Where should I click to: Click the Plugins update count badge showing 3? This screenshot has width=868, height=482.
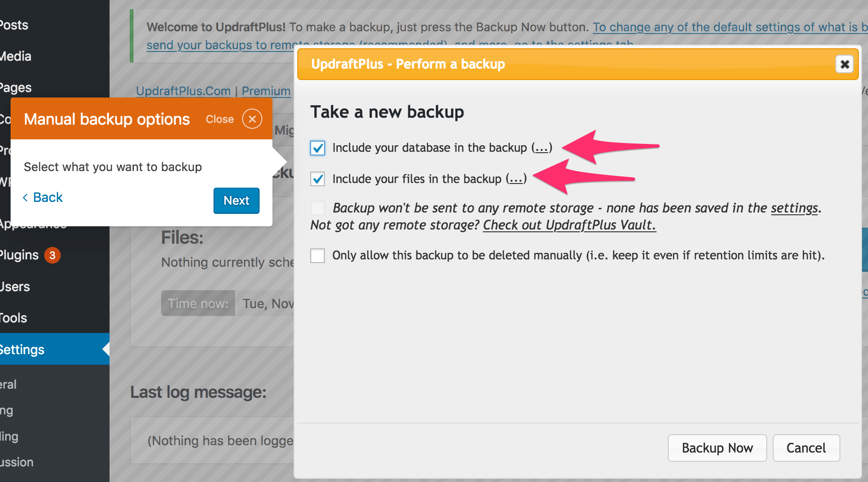point(52,255)
